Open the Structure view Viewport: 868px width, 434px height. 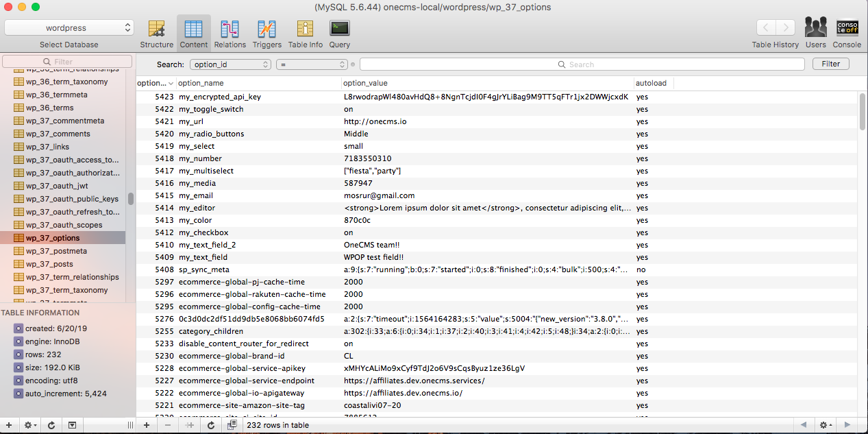tap(157, 34)
